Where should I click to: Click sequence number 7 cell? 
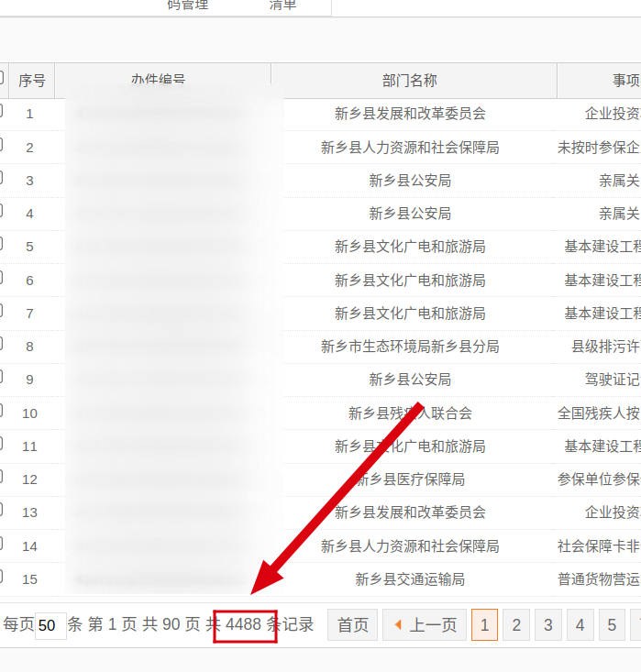[29, 314]
